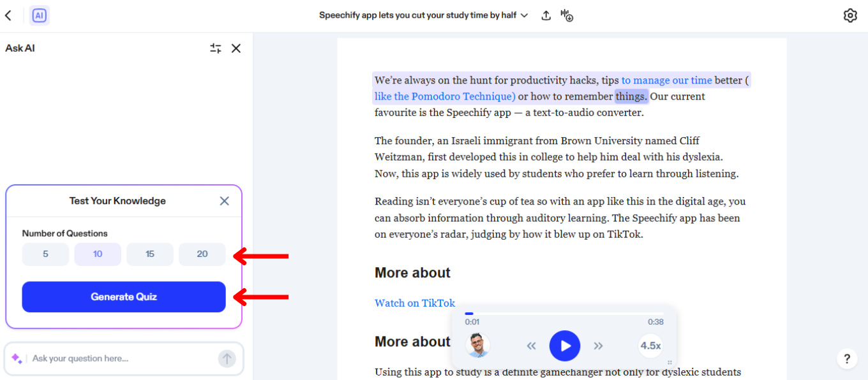Send question using the arrow icon
The height and width of the screenshot is (380, 868).
227,358
